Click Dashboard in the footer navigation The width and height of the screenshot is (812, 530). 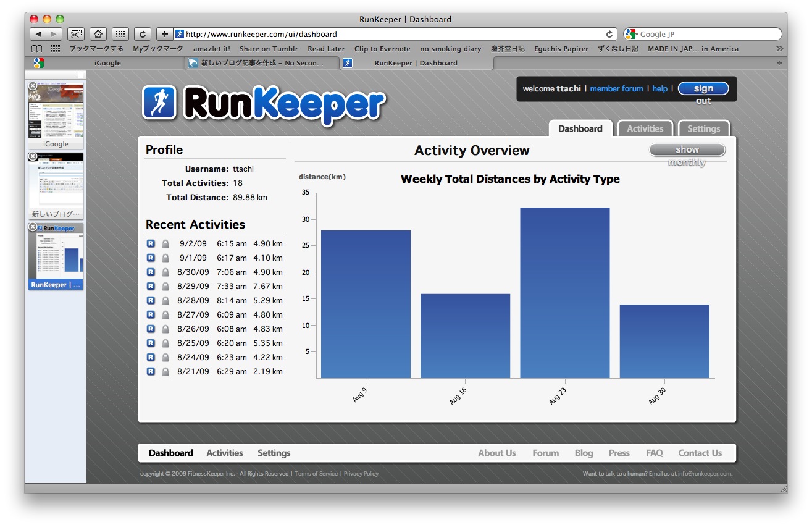pos(171,453)
